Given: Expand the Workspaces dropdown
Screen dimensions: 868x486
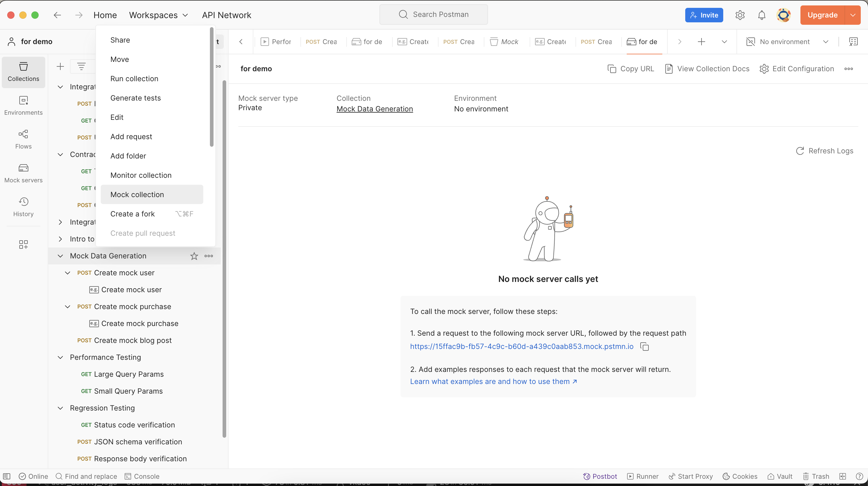Looking at the screenshot, I should click(x=158, y=15).
